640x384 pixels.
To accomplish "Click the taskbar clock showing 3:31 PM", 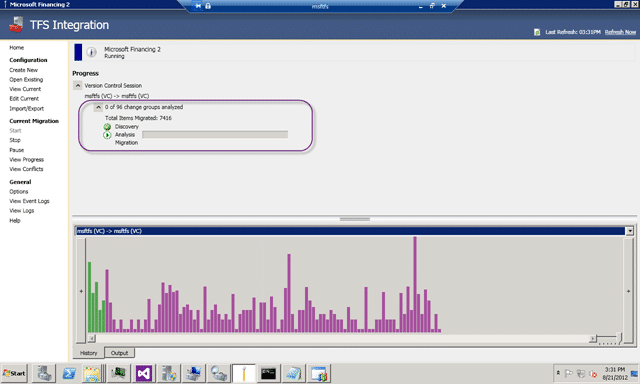I will (x=615, y=369).
